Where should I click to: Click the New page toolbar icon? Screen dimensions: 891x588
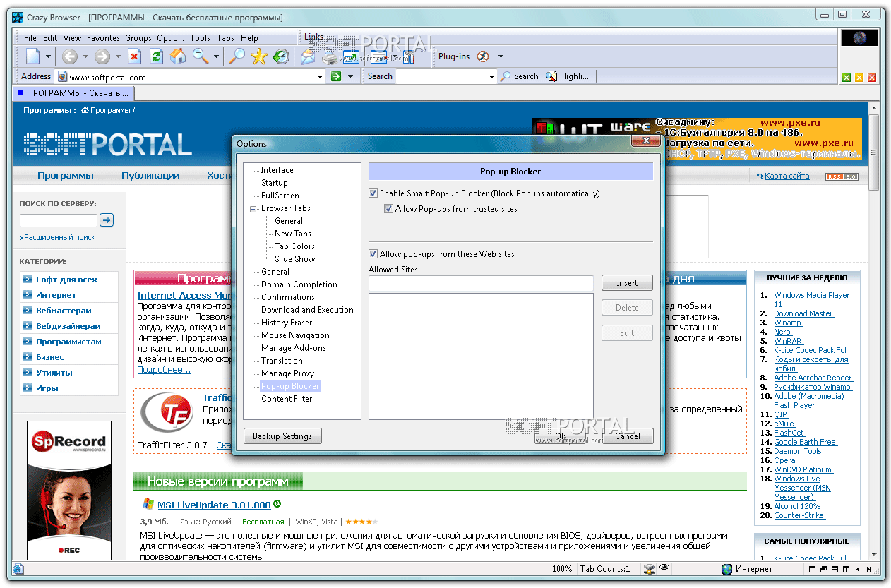[32, 56]
